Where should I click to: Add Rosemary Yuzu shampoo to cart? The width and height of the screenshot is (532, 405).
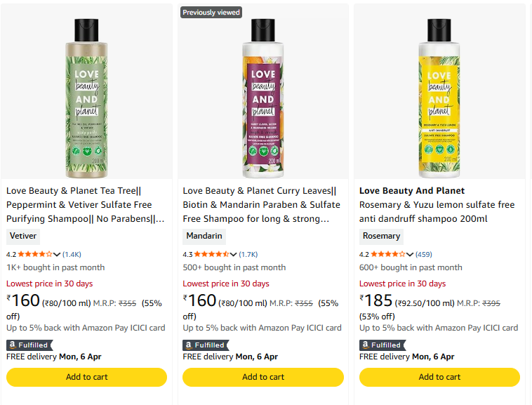point(439,377)
